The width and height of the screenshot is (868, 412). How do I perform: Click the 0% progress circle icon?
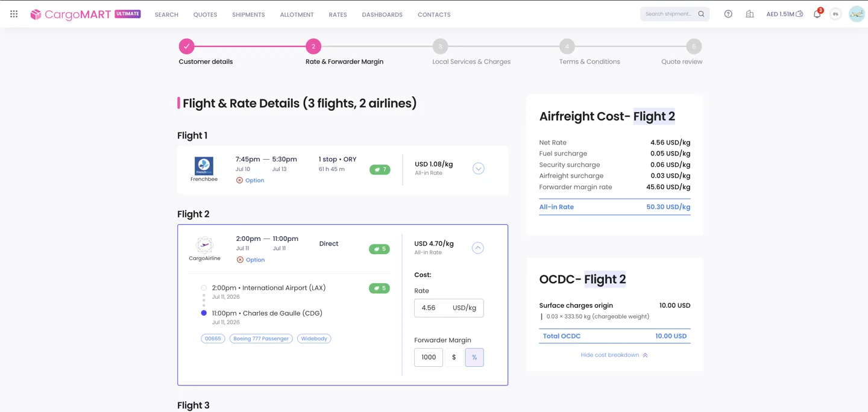835,14
